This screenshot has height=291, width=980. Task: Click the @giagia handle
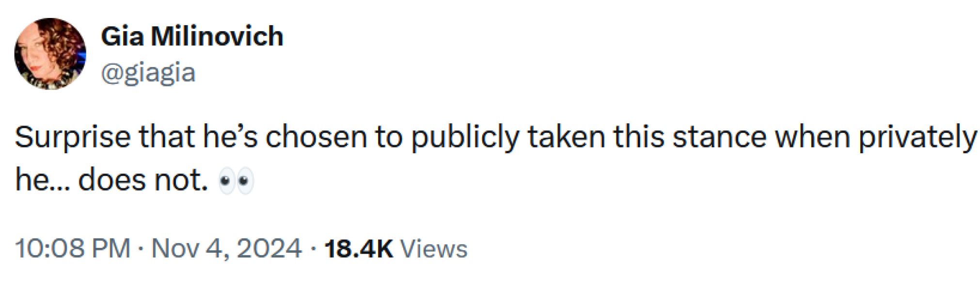148,73
